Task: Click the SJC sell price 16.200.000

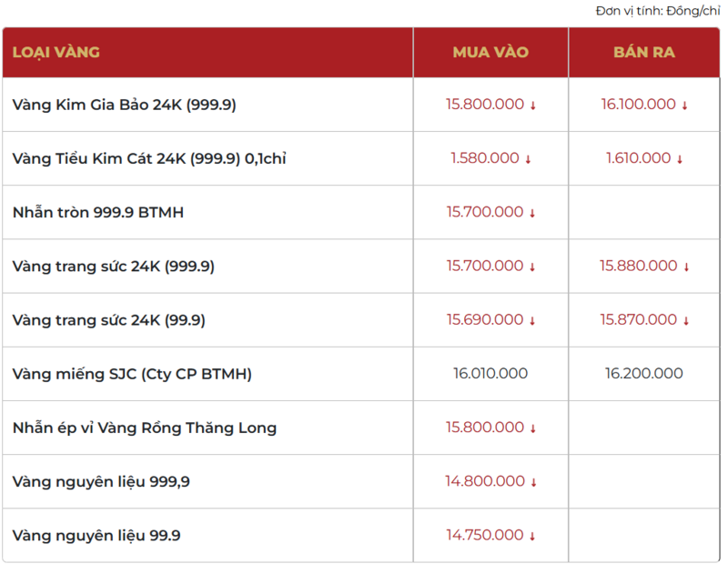Action: coord(644,374)
